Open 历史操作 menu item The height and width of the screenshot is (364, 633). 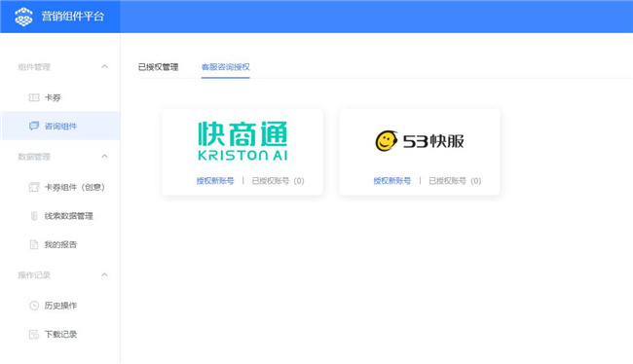click(x=60, y=306)
